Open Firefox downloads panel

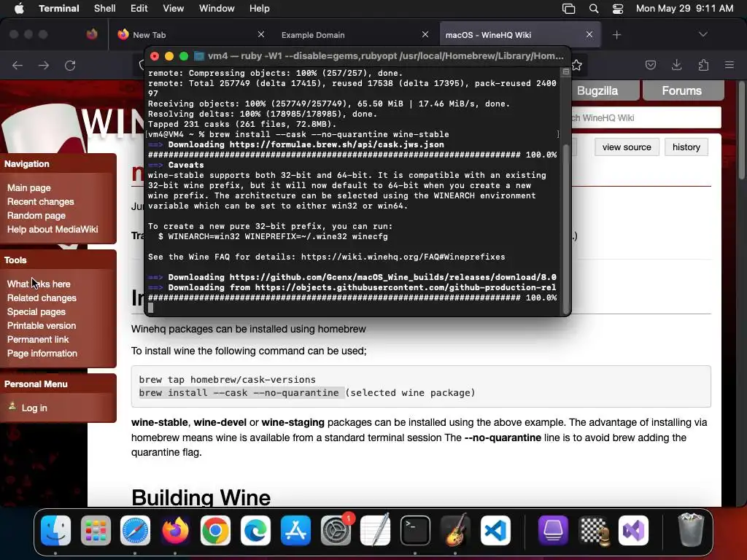676,65
